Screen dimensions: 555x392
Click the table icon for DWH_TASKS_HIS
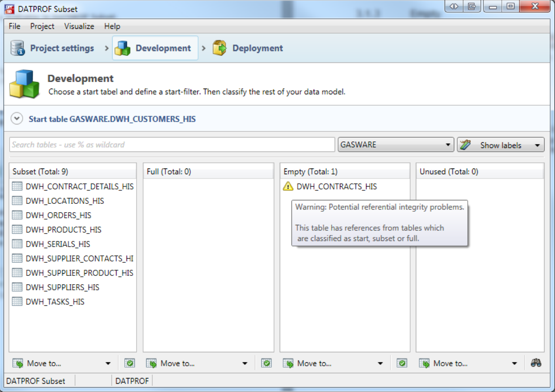(17, 302)
